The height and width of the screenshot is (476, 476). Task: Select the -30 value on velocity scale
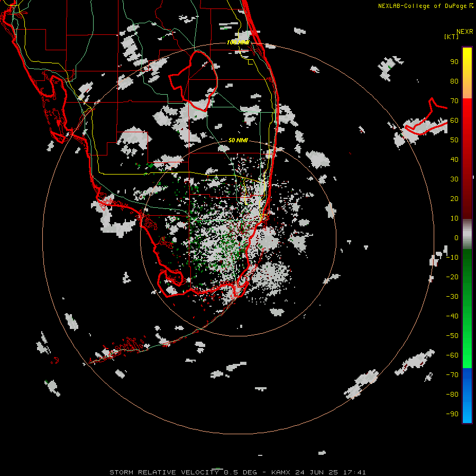coord(452,297)
